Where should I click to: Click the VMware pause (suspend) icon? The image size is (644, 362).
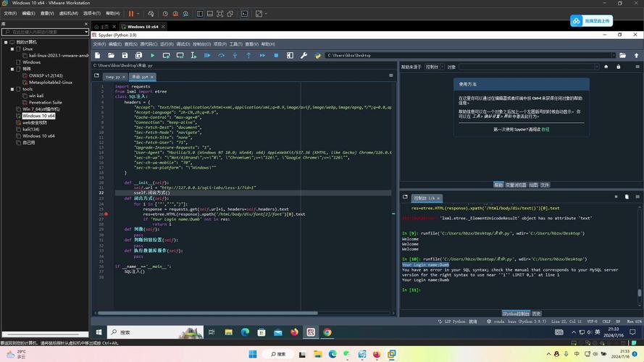(x=131, y=14)
